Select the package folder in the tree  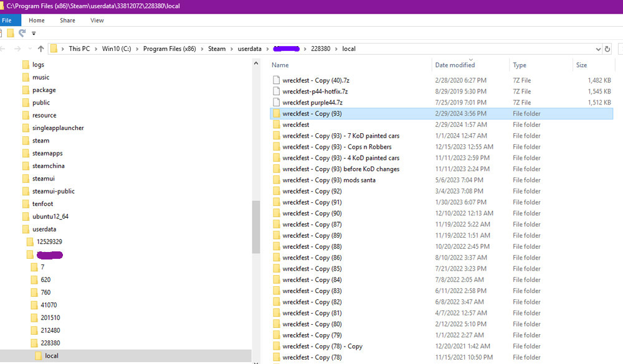tap(44, 90)
